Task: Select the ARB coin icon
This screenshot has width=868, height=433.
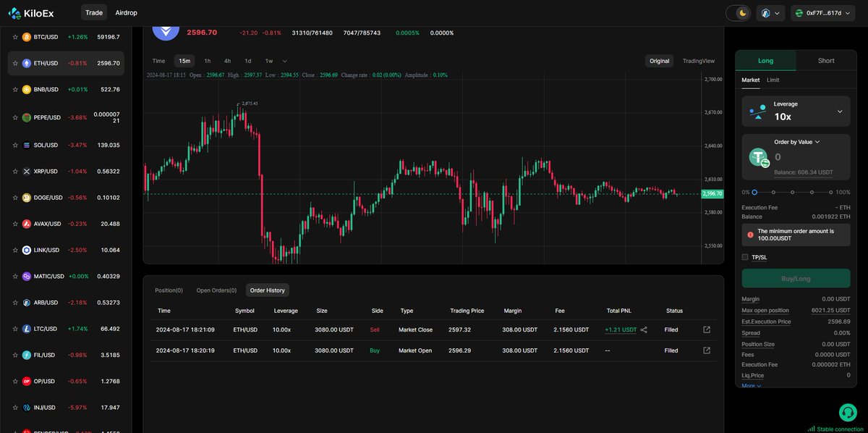Action: point(27,303)
